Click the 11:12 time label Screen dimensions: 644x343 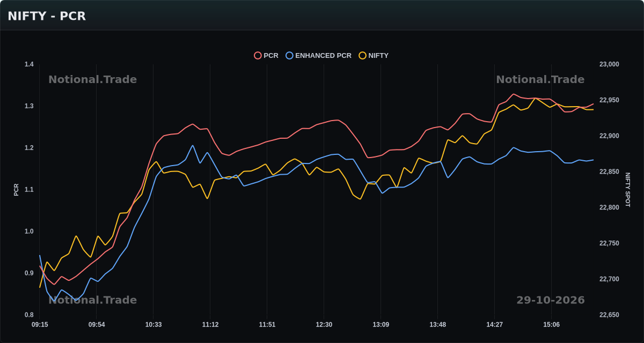click(210, 325)
